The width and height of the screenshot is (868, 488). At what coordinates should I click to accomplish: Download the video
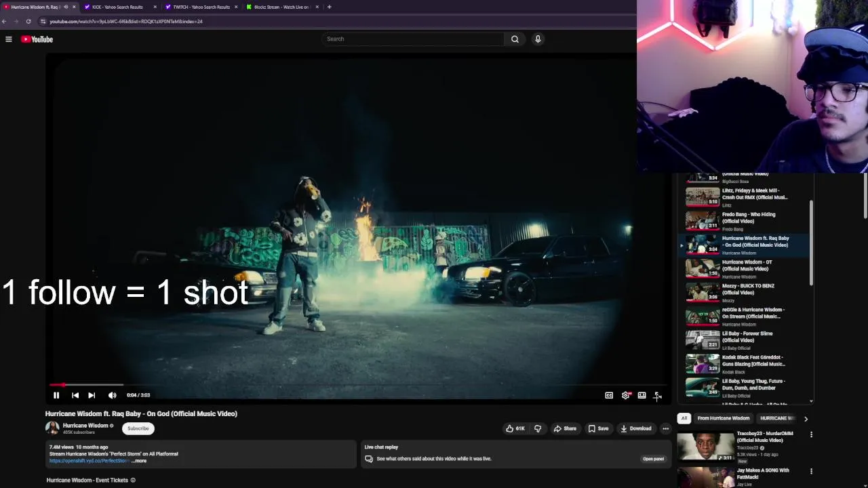[636, 428]
